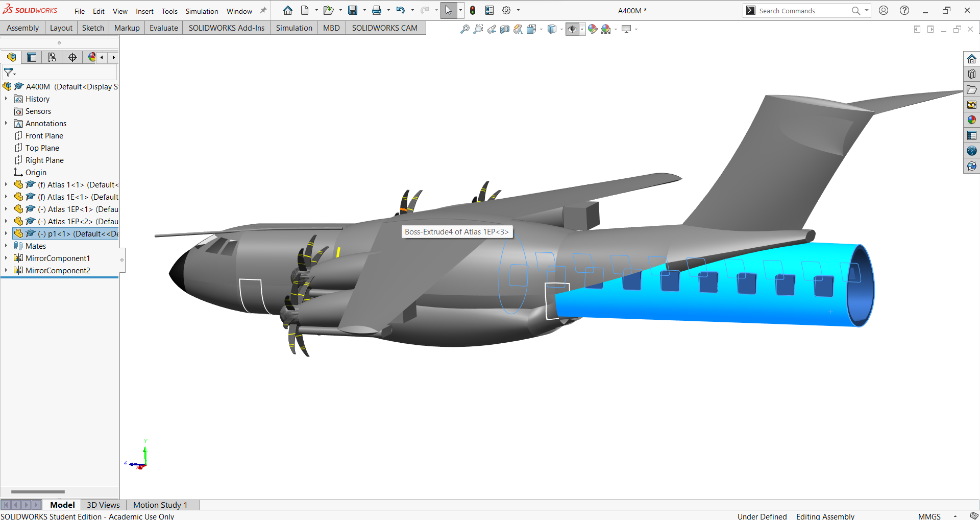The height and width of the screenshot is (520, 980).
Task: Click the Section View icon
Action: pyautogui.click(x=505, y=29)
